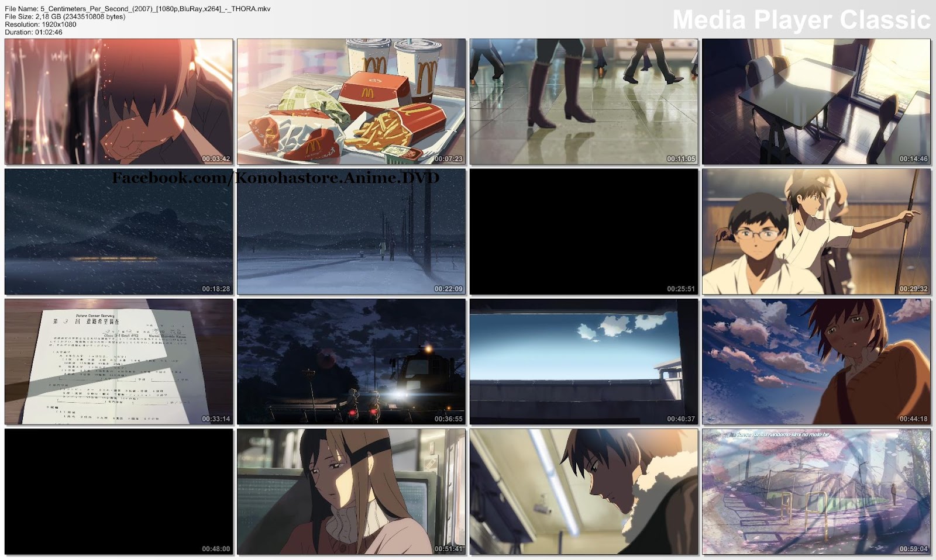Open thumbnail of man with fur collar
This screenshot has width=936, height=560.
click(584, 492)
